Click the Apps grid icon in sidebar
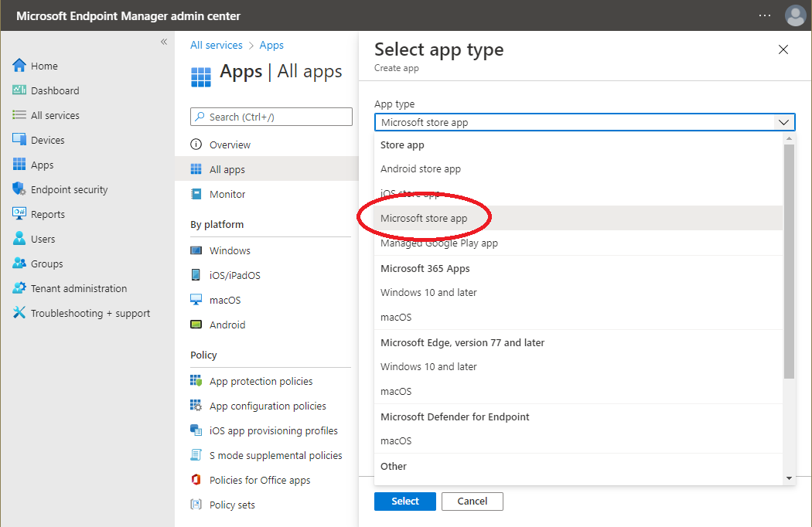The image size is (812, 527). point(19,165)
